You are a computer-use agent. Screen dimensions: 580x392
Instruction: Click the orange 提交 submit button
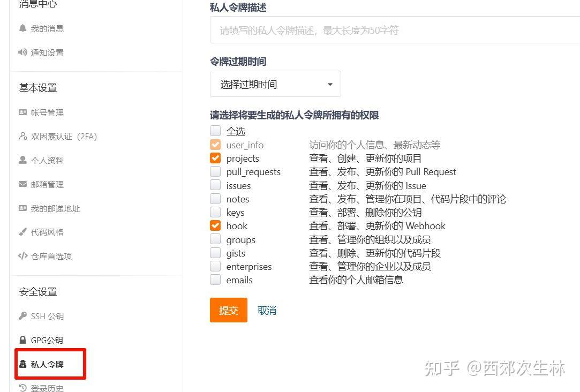pyautogui.click(x=229, y=310)
